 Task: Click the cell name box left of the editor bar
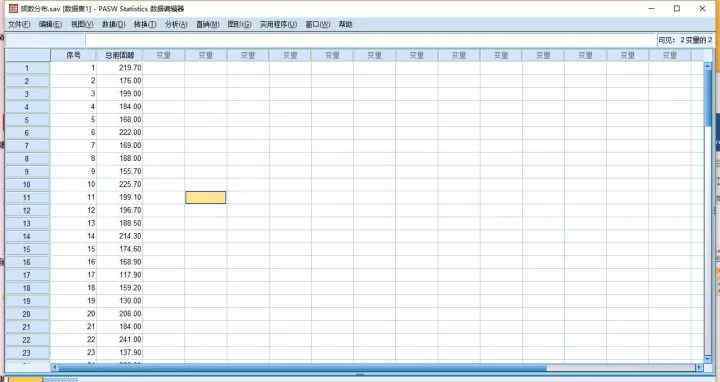click(x=45, y=40)
